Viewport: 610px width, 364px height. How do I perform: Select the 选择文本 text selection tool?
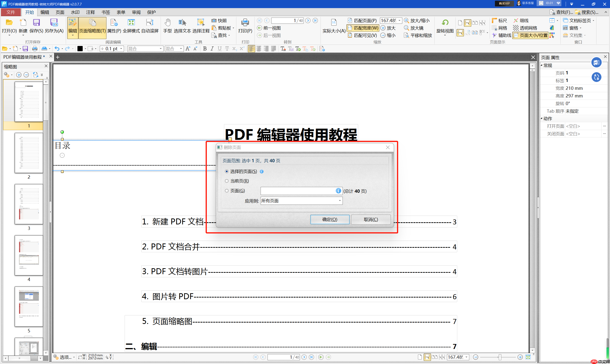tap(182, 25)
